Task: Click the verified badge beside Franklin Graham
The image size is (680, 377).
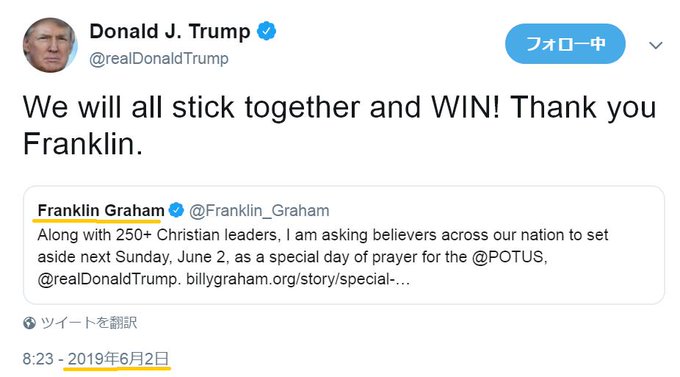Action: (176, 210)
